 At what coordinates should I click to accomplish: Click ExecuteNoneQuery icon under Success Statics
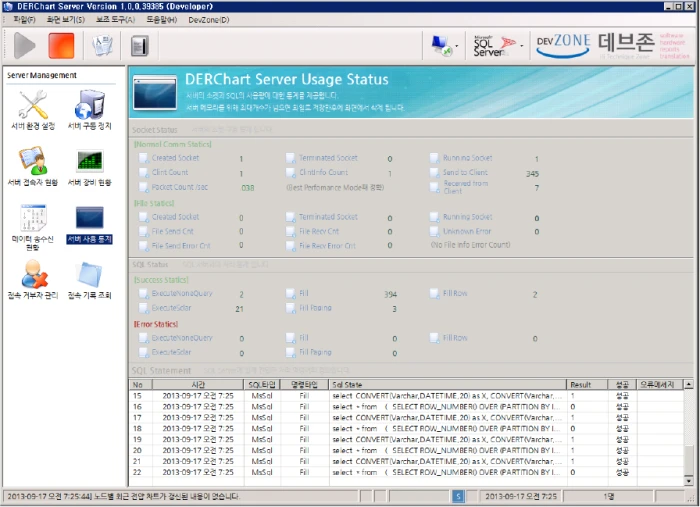(x=143, y=293)
